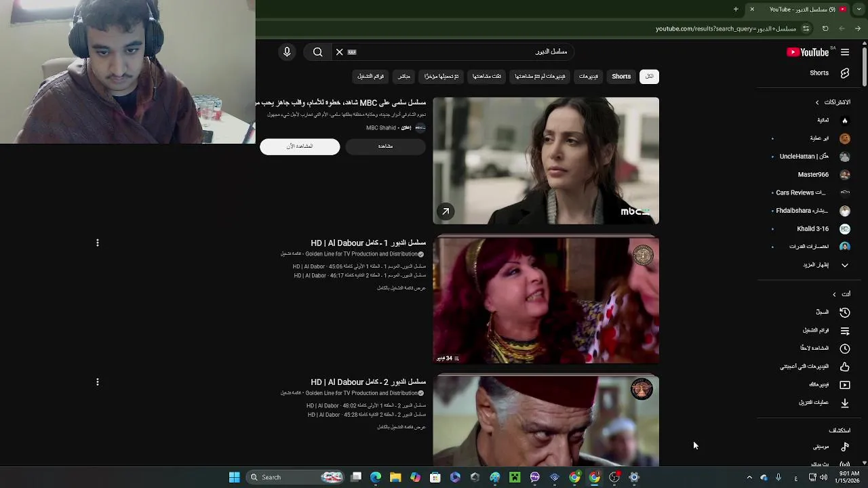
Task: Open the Al Dabour 1 playlist thumbnail
Action: (546, 300)
